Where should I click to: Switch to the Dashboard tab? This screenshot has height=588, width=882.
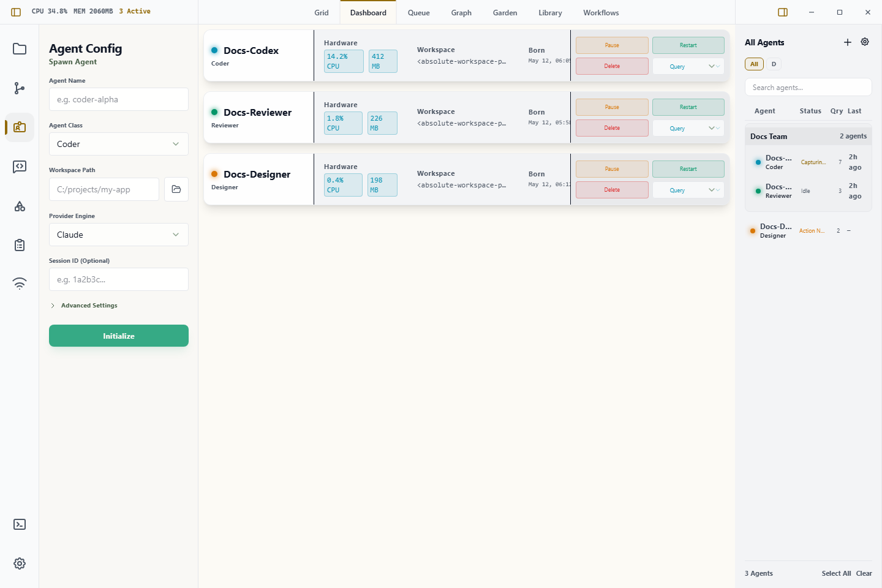[x=368, y=13]
